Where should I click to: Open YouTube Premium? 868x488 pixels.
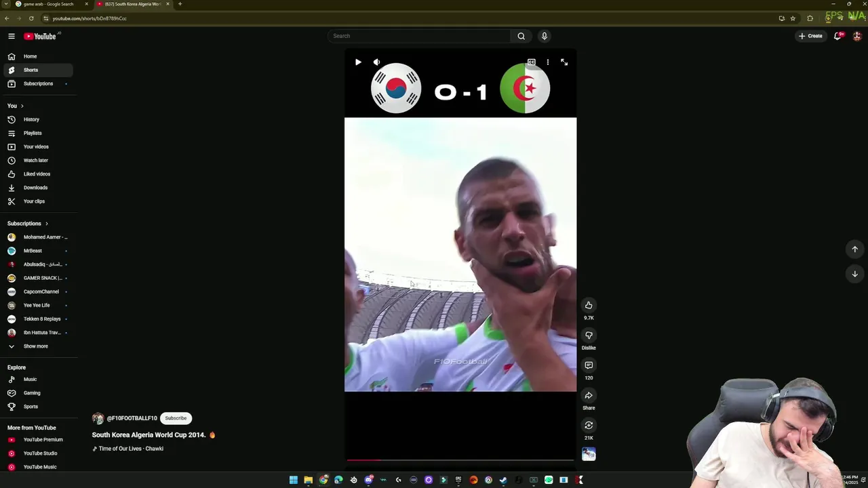pos(37,440)
